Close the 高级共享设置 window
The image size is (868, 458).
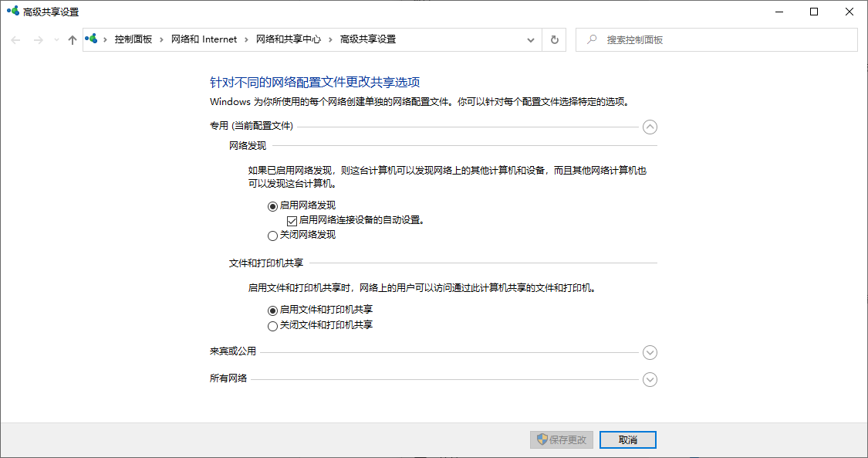click(849, 12)
